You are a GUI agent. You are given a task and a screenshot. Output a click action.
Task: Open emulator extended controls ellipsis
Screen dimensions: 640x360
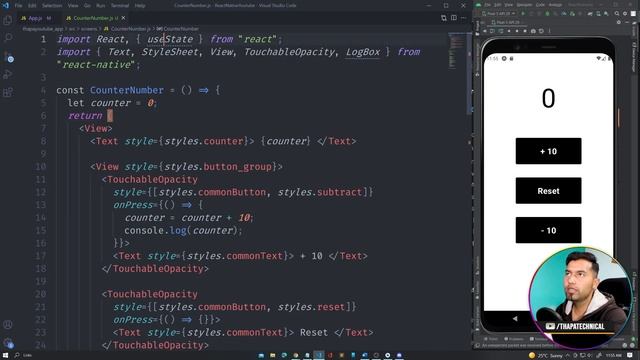[549, 31]
